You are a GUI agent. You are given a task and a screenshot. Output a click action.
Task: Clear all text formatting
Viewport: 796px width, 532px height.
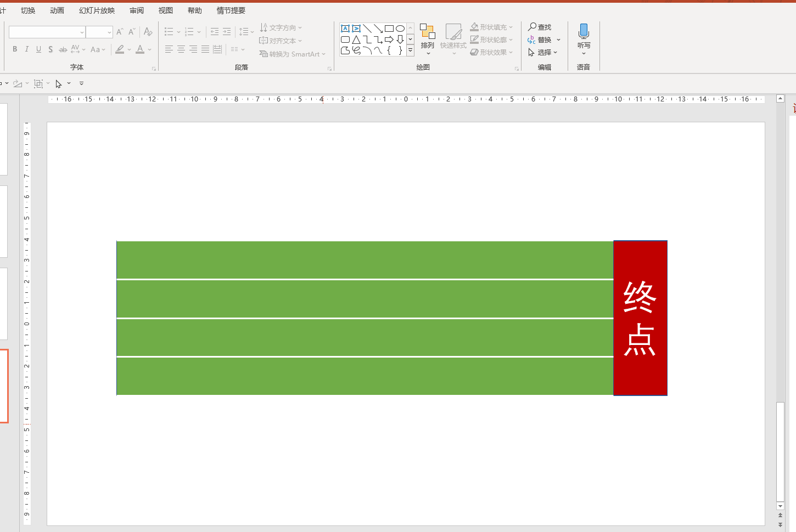(148, 32)
